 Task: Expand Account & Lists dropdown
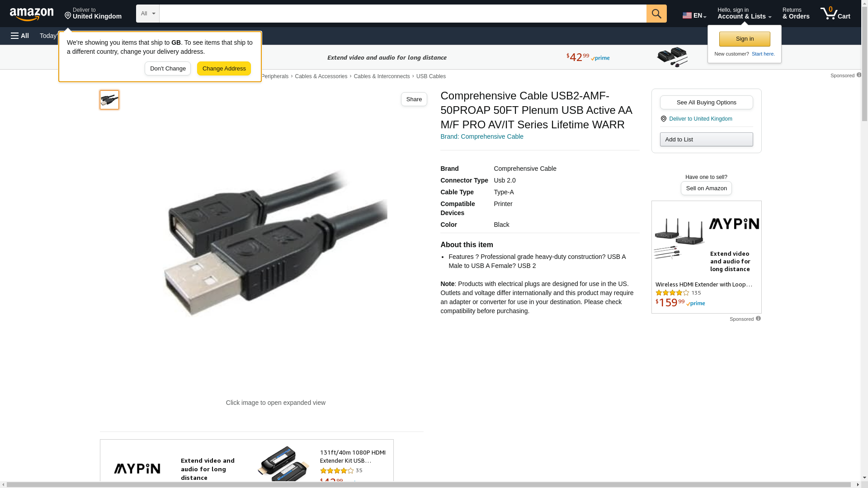pyautogui.click(x=744, y=14)
